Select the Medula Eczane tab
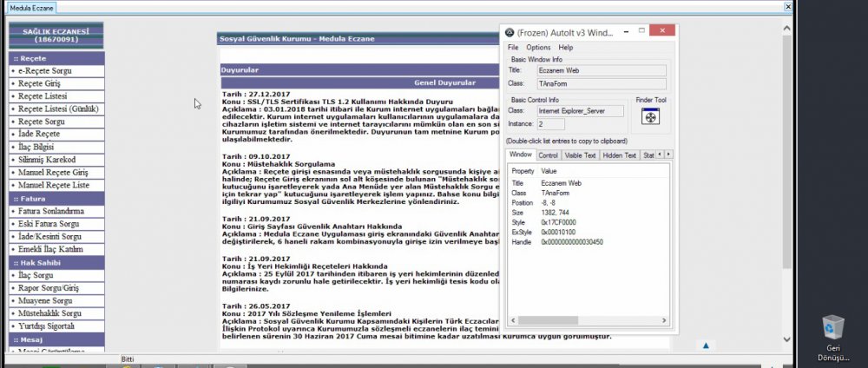Image resolution: width=868 pixels, height=368 pixels. (x=31, y=8)
